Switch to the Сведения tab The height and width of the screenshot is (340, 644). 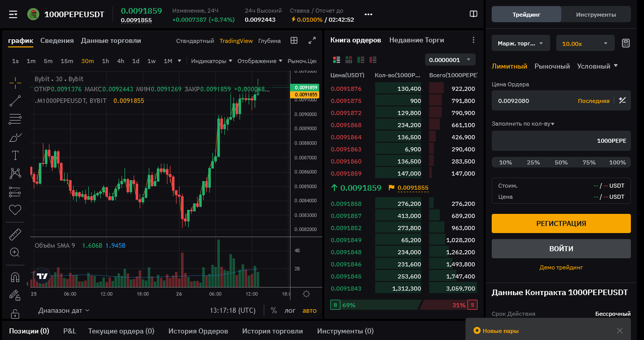[57, 40]
